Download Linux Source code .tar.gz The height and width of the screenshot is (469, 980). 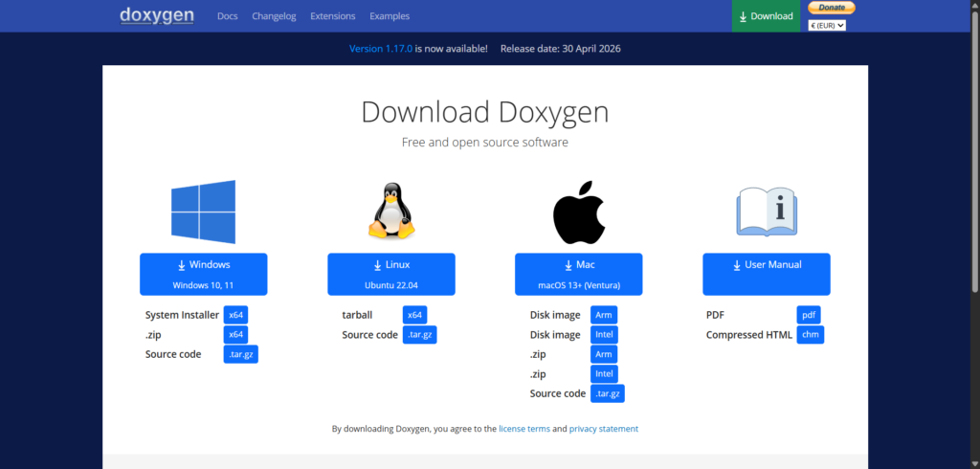(x=420, y=335)
